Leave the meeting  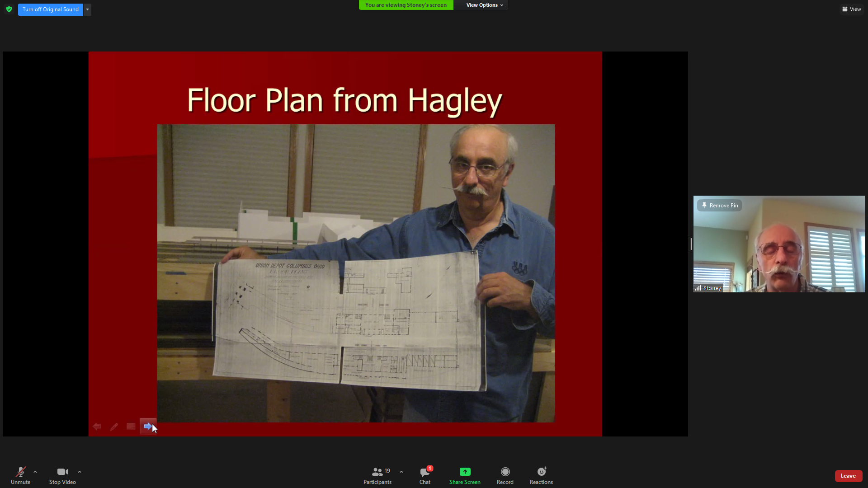point(848,476)
